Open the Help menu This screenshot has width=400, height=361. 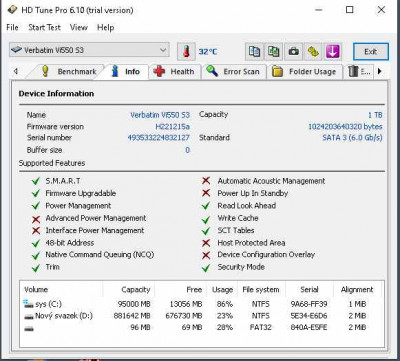(x=105, y=27)
